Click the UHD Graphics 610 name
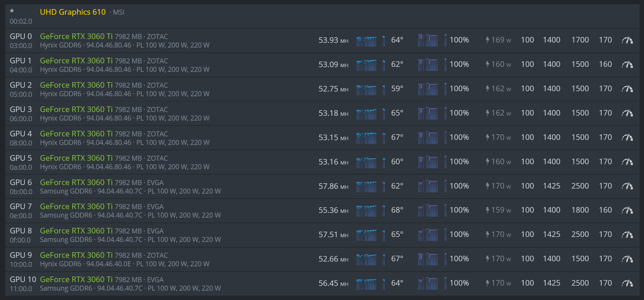The image size is (644, 300). [x=73, y=12]
